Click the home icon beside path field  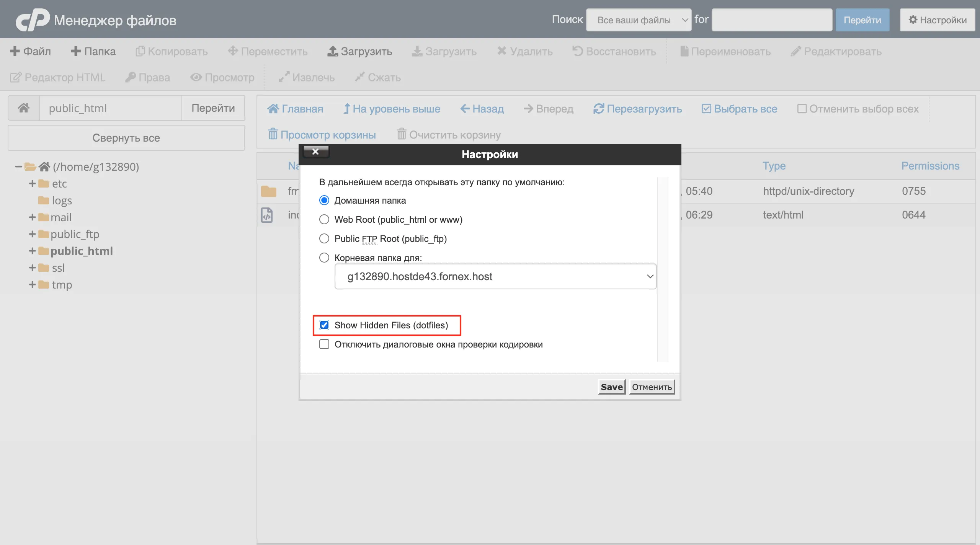tap(24, 108)
